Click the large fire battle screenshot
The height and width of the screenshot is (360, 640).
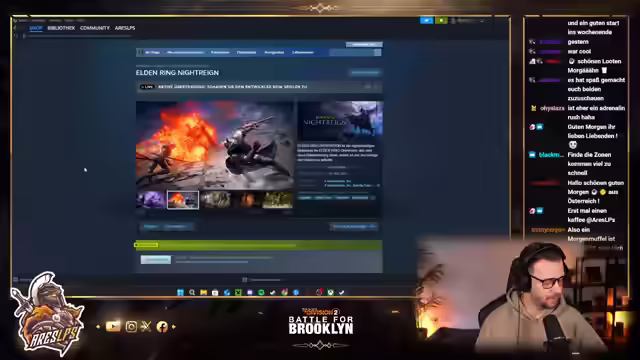tap(215, 145)
